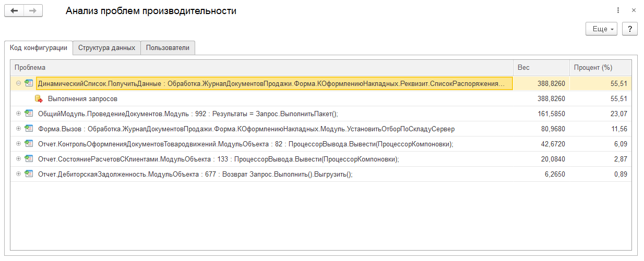This screenshot has width=644, height=261.
Task: Select the Выполнения запросов child row
Action: [82, 98]
